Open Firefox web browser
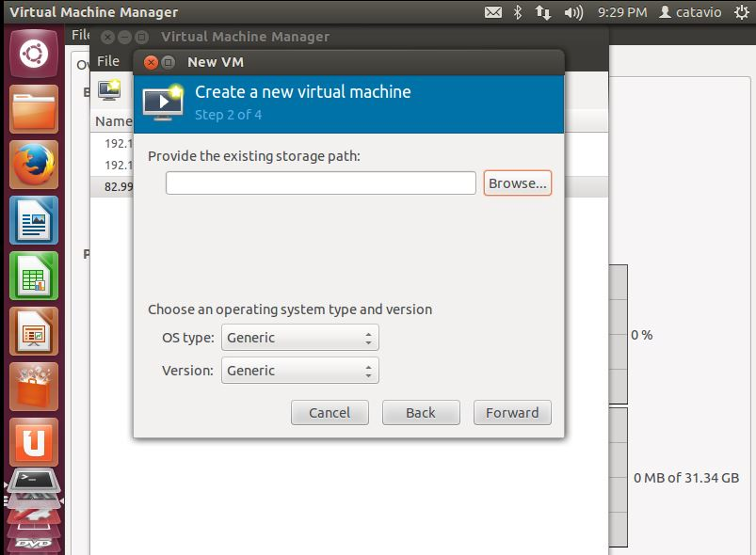Image resolution: width=756 pixels, height=555 pixels. click(34, 166)
